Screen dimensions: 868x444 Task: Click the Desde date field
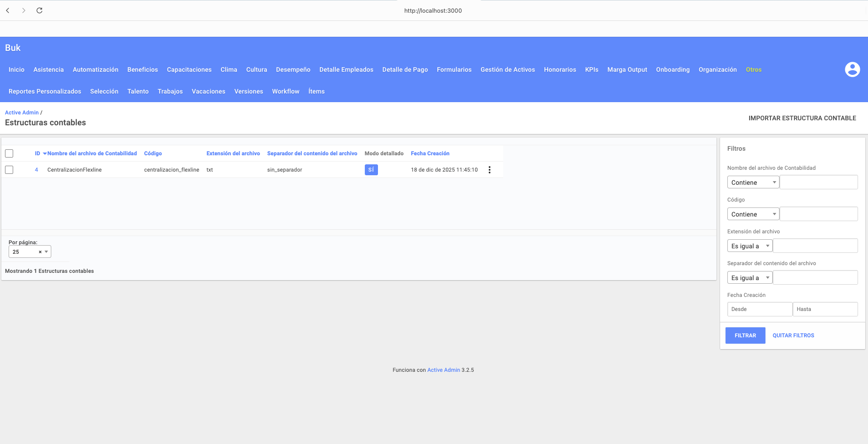[x=760, y=309]
